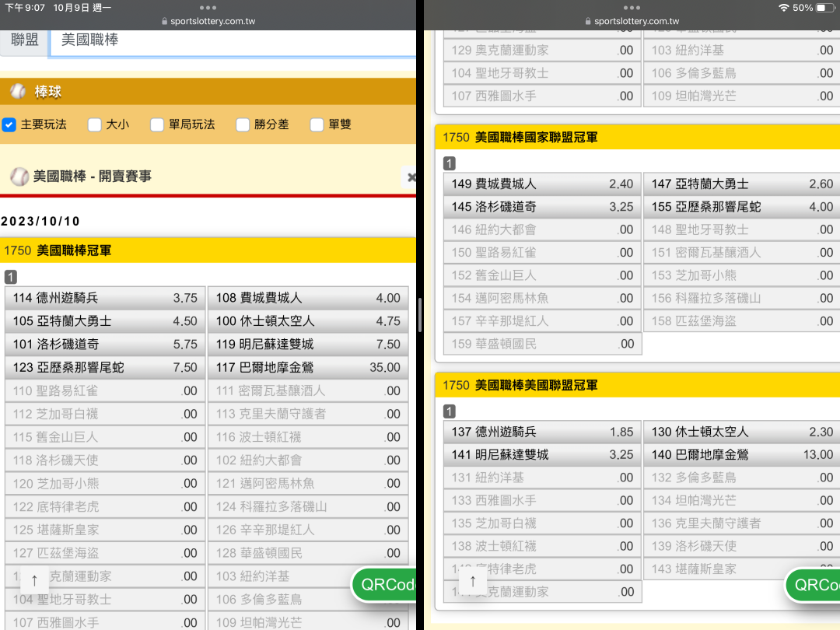840x630 pixels.
Task: Tap the scroll-to-top arrow in the right window
Action: 473,580
